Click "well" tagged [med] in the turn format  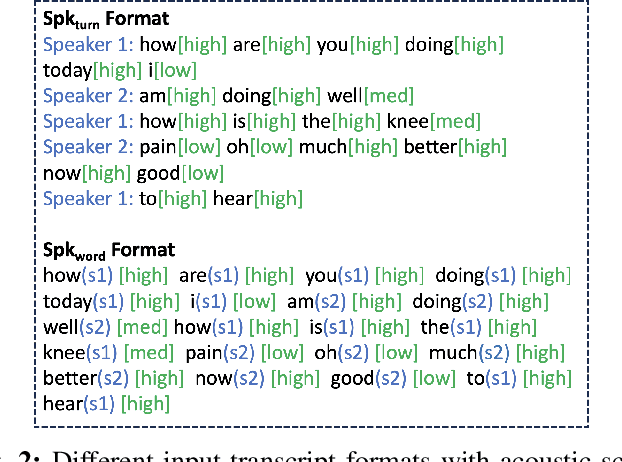coord(342,96)
